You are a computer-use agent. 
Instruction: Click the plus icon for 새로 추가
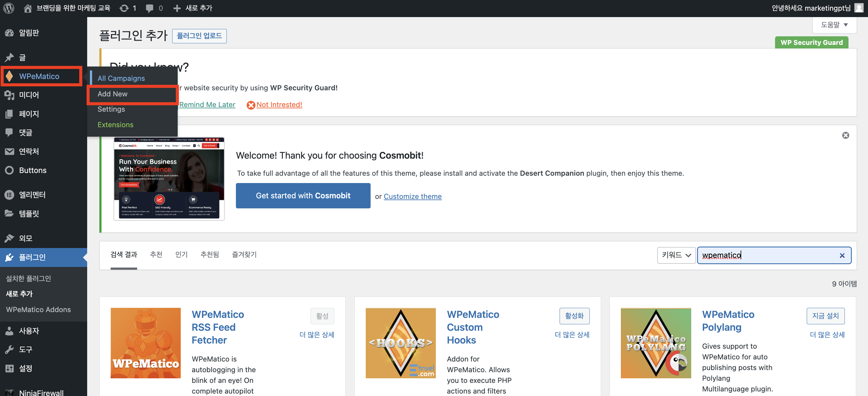tap(177, 8)
